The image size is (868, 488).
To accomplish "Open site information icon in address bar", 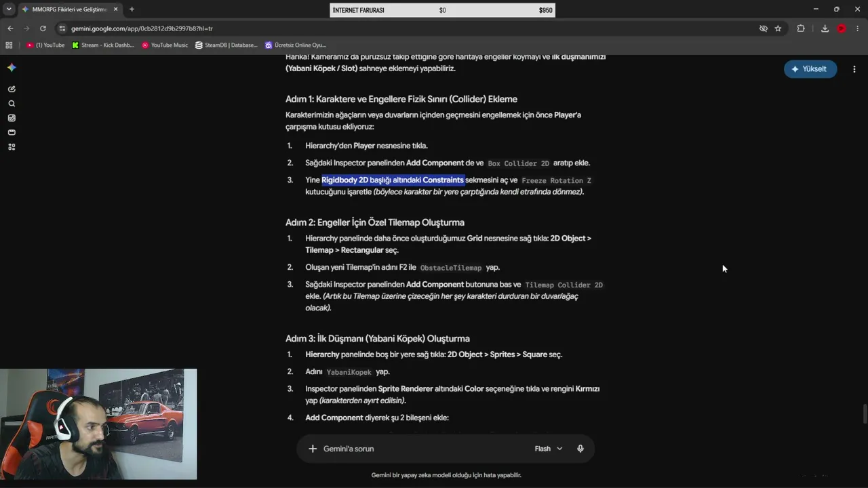I will pos(62,28).
